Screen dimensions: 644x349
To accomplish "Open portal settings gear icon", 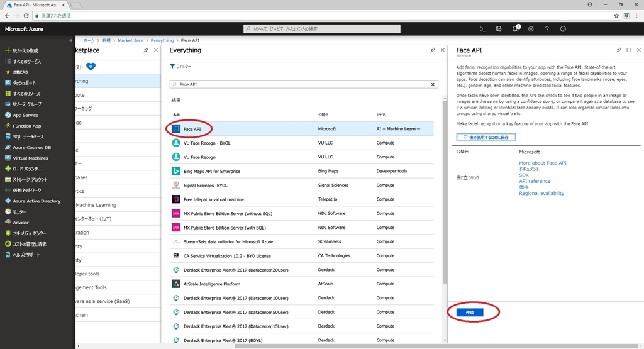I will pyautogui.click(x=531, y=29).
